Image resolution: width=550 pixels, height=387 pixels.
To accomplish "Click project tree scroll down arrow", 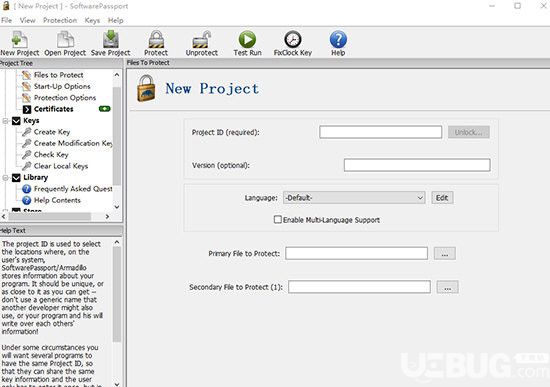I will (117, 207).
